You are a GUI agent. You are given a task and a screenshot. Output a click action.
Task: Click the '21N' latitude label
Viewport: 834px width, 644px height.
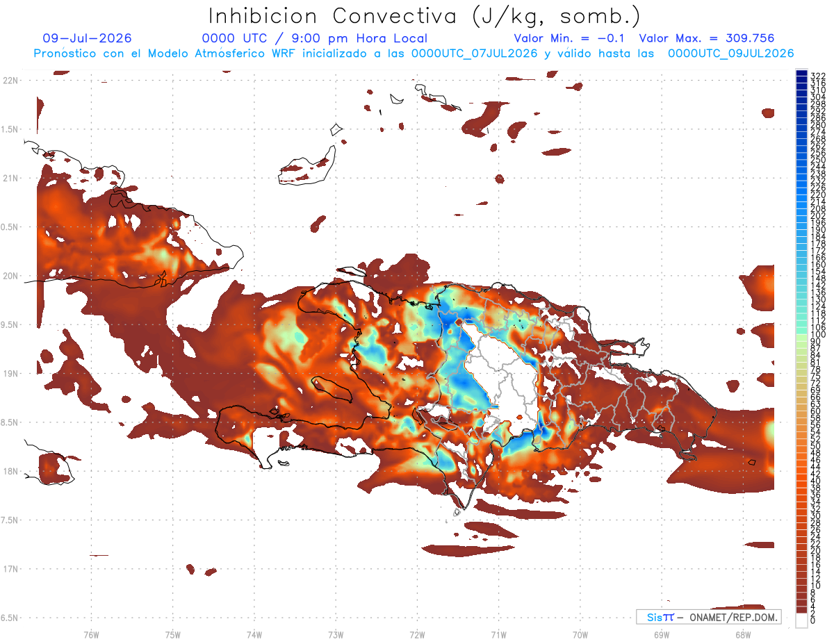[x=10, y=179]
